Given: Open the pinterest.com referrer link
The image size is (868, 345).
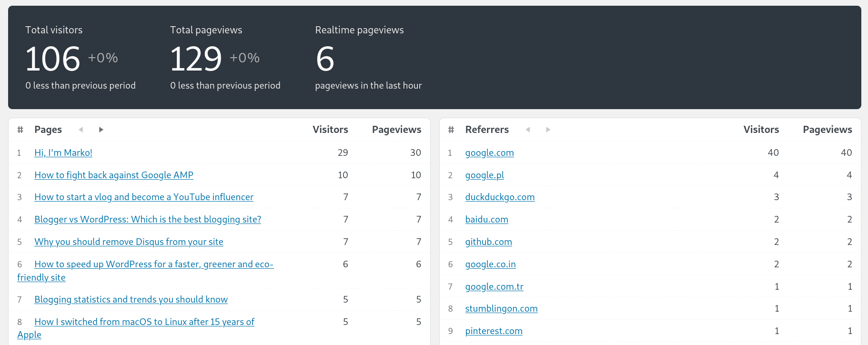Looking at the screenshot, I should click(x=494, y=331).
